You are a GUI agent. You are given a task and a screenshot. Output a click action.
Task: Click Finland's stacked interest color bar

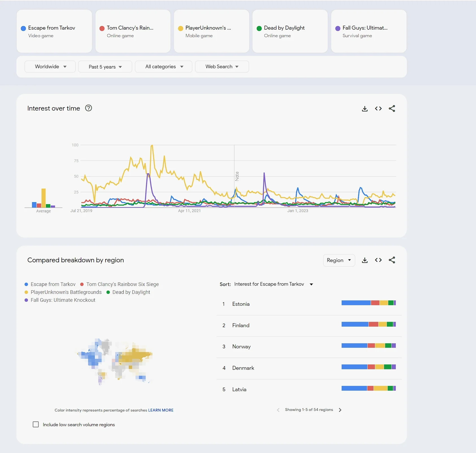[368, 324]
